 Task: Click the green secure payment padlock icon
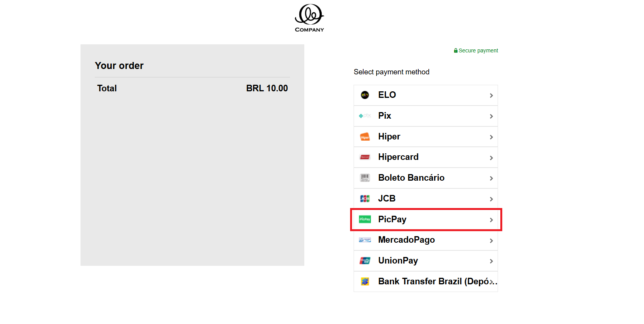(455, 50)
